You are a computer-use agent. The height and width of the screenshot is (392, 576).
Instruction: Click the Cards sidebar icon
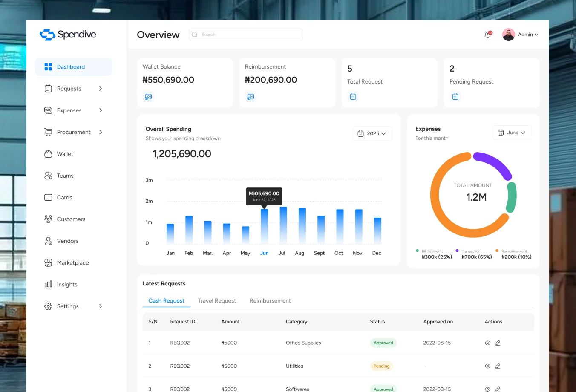coord(48,197)
